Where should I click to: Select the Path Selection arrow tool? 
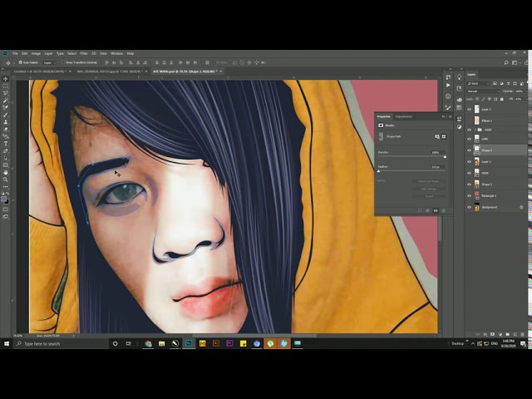(6, 158)
